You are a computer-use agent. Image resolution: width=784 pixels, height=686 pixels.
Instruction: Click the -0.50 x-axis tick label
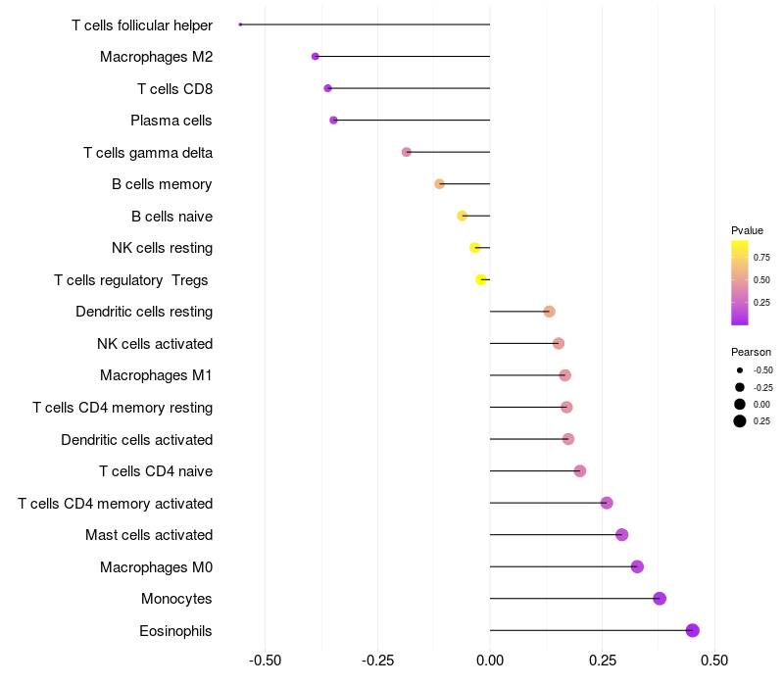tap(265, 661)
